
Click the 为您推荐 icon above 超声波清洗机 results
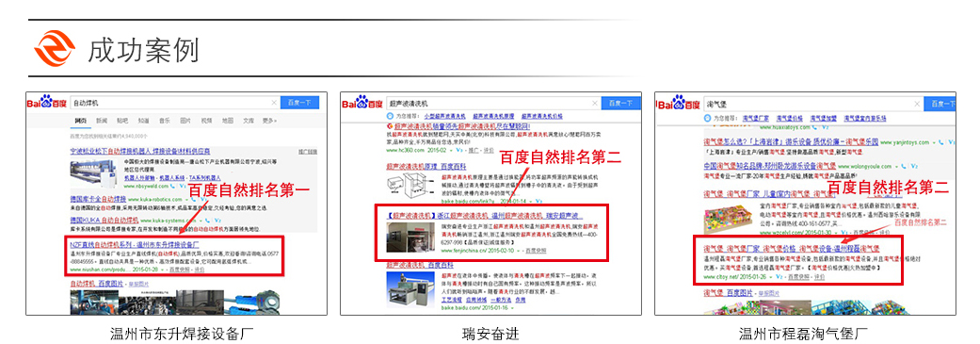390,116
